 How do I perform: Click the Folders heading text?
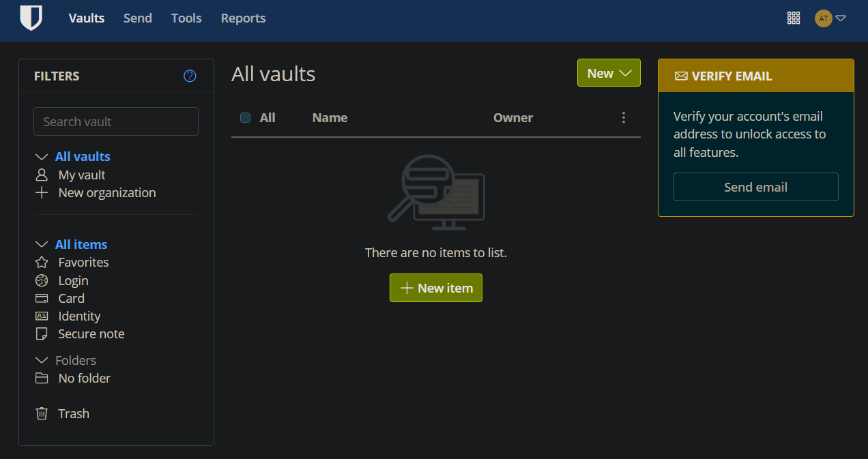[76, 360]
